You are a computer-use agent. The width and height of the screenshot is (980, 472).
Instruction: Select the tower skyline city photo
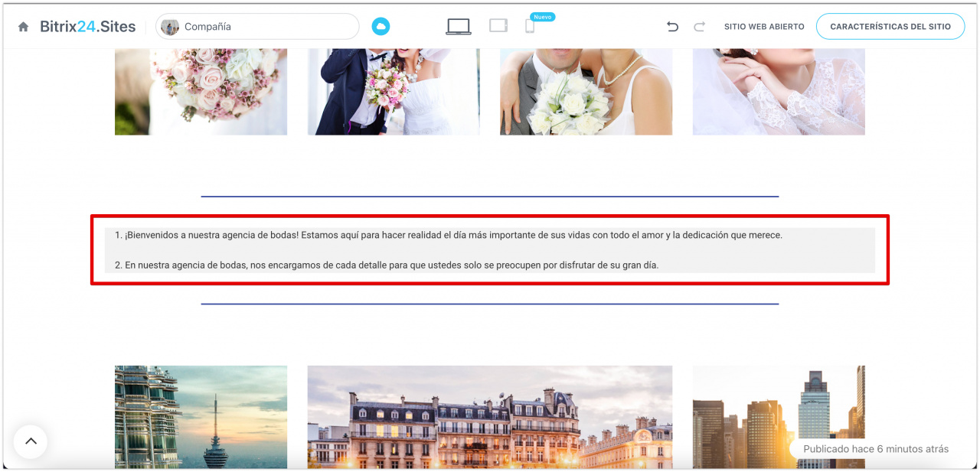tap(201, 417)
